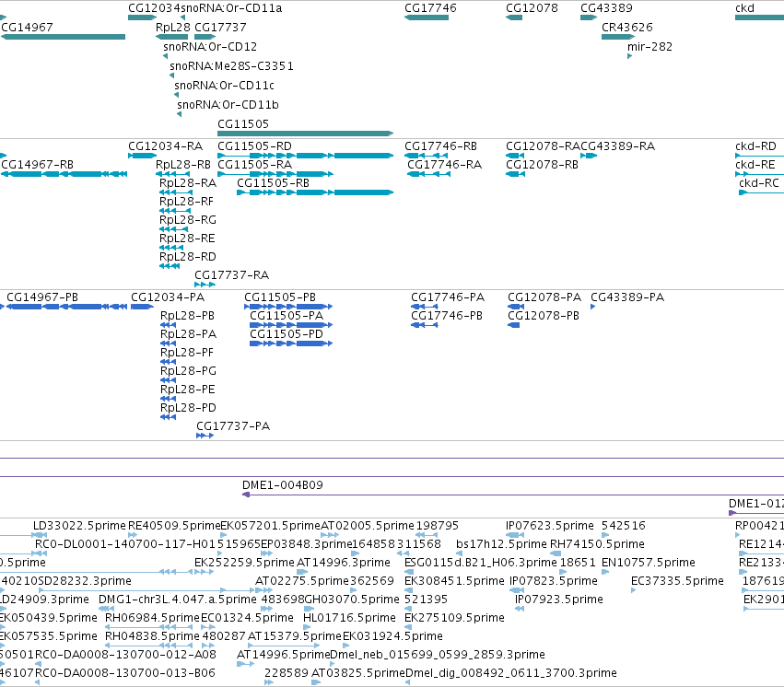Click EST RE40509.5prime

[174, 526]
